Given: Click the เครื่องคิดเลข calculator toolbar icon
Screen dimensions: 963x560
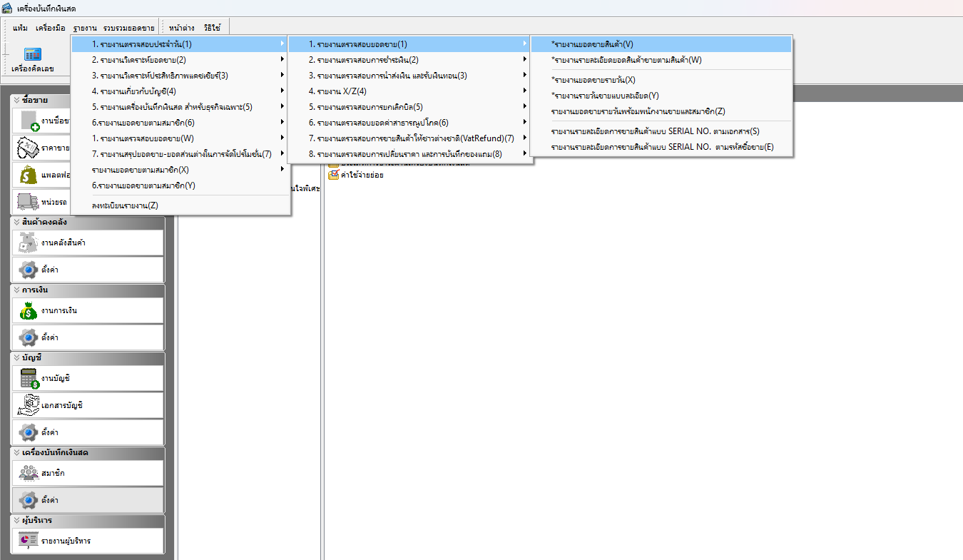Looking at the screenshot, I should coord(32,56).
